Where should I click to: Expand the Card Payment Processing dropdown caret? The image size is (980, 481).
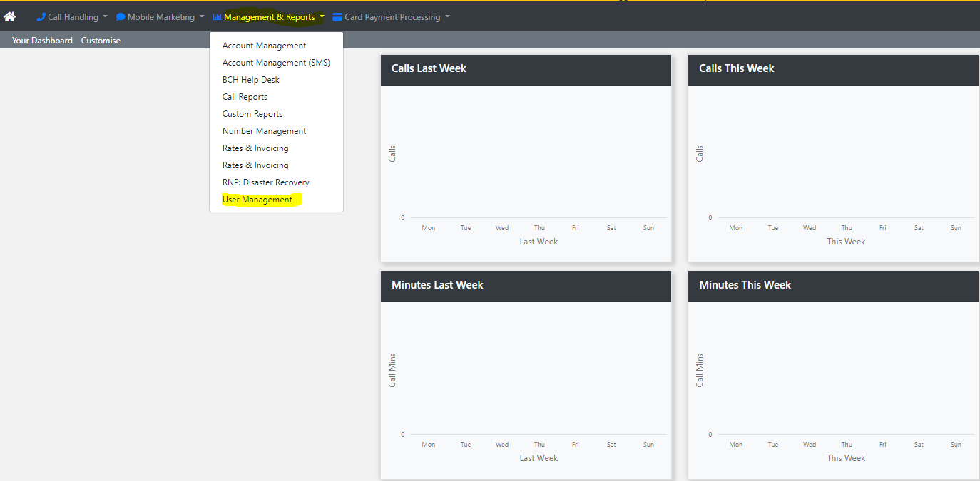[x=447, y=17]
